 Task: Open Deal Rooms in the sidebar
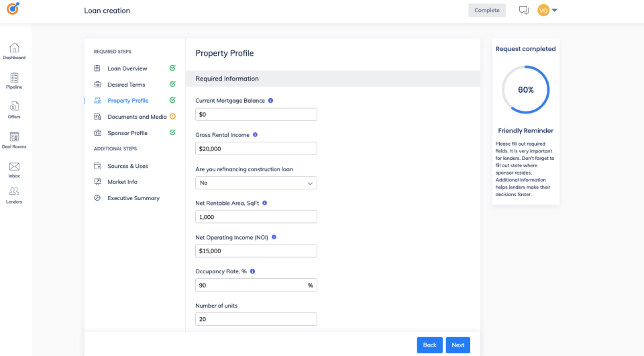[14, 140]
